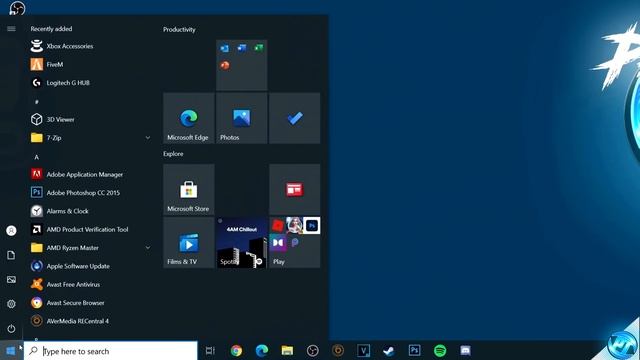640x360 pixels.
Task: Open the Play folder tile
Action: tap(295, 242)
